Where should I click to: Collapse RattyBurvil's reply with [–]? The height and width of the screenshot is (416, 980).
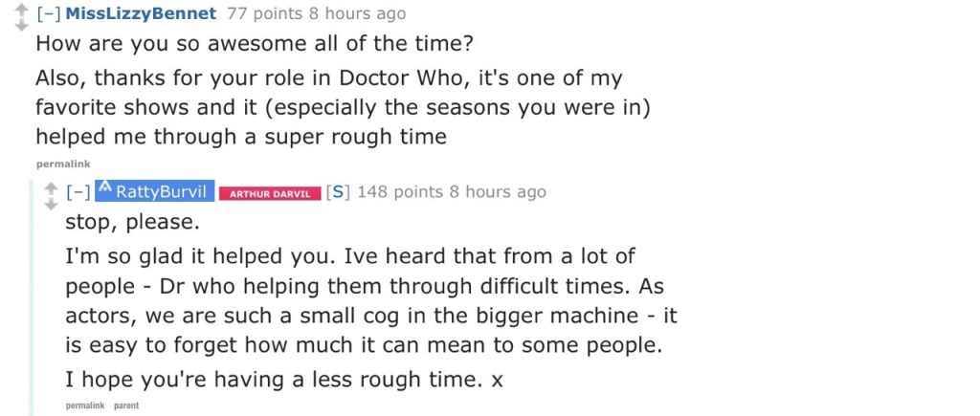point(78,191)
